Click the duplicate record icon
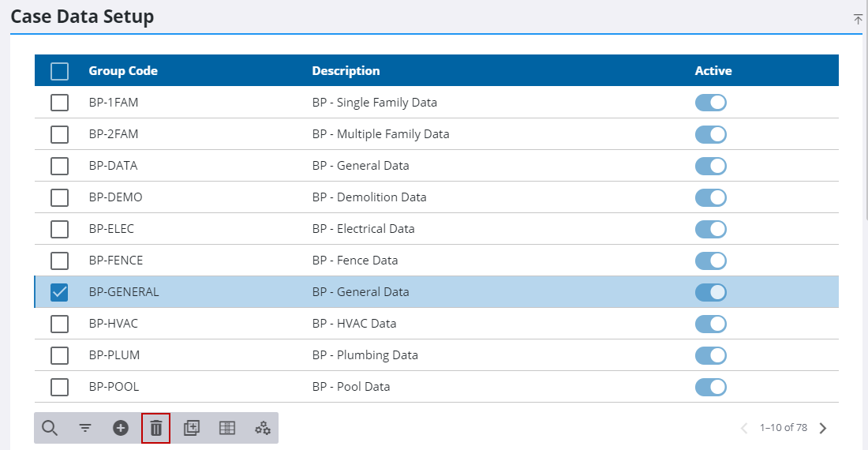This screenshot has height=450, width=868. 192,428
